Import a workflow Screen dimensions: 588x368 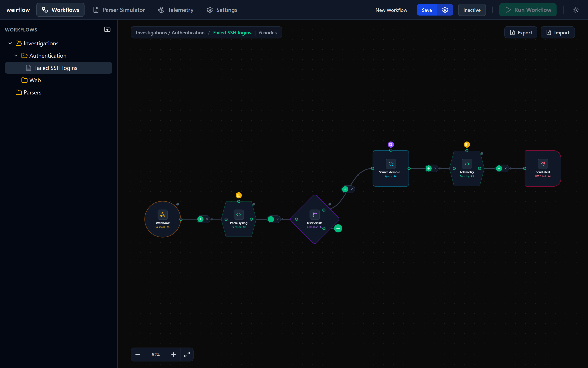[x=558, y=32]
